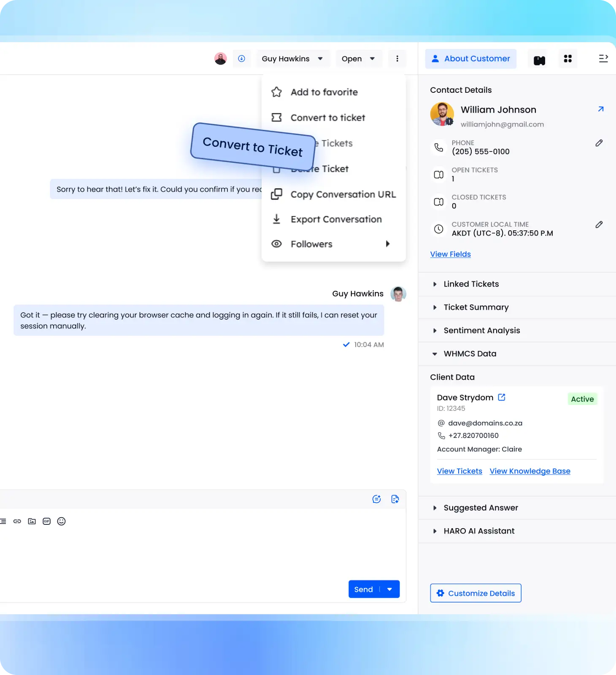Open the View Fields link
Screen dimensions: 616x675
click(x=450, y=254)
